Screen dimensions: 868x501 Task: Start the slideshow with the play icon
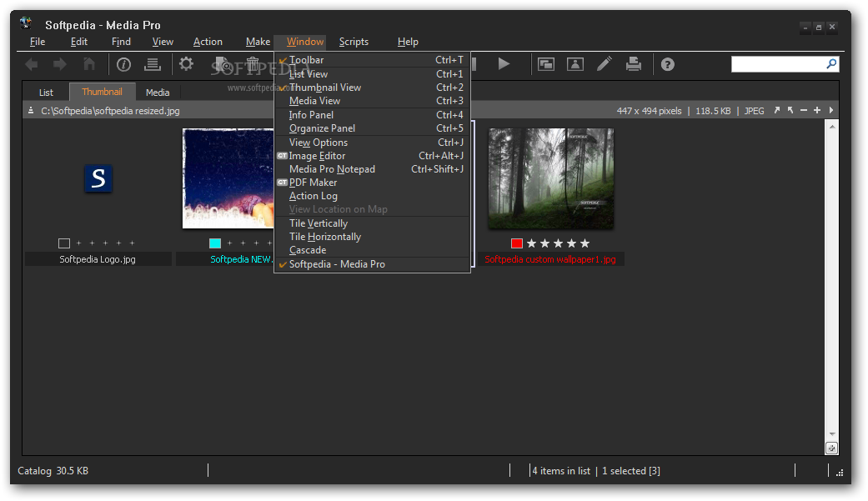(x=503, y=64)
